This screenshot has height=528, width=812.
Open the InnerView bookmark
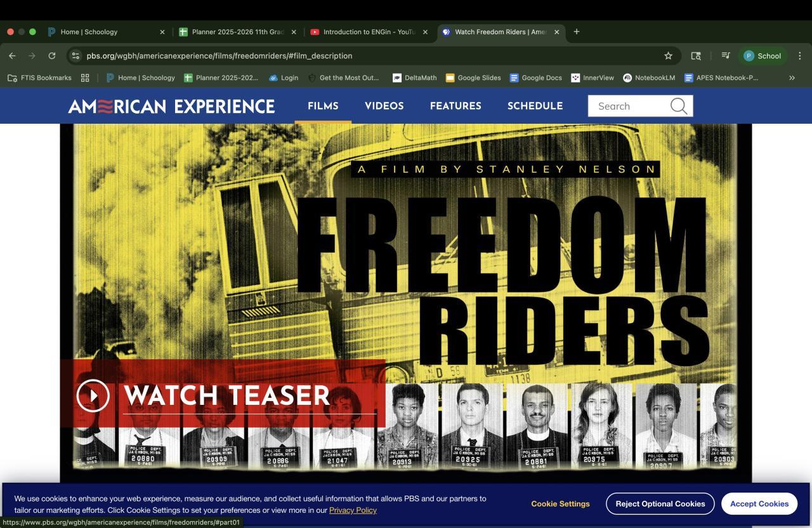point(593,77)
